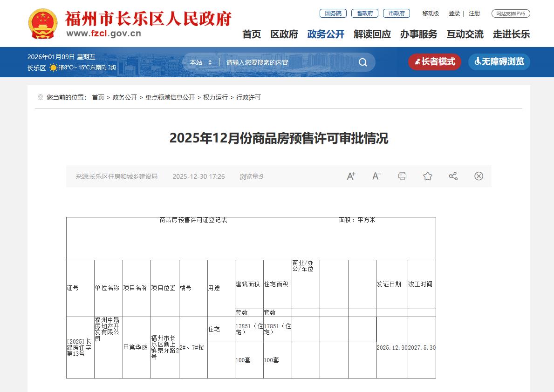
Task: Go to 互动交流 navigation item
Action: tap(465, 34)
